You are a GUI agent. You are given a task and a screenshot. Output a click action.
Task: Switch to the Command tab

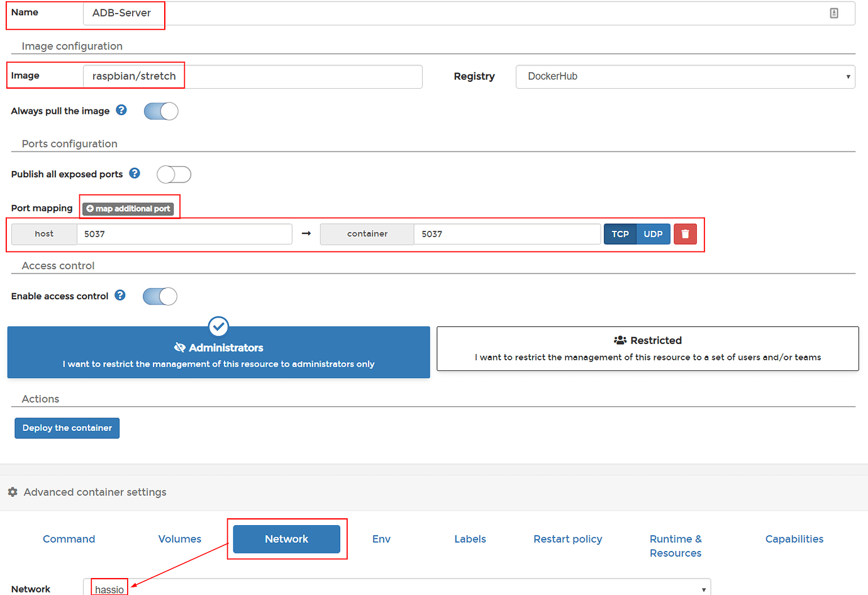pyautogui.click(x=69, y=538)
